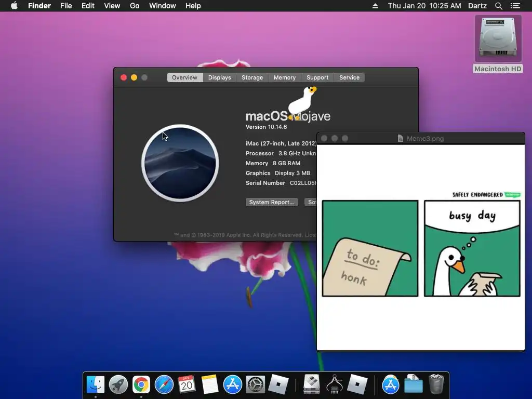The image size is (532, 399).
Task: Open the View menu
Action: tap(112, 6)
